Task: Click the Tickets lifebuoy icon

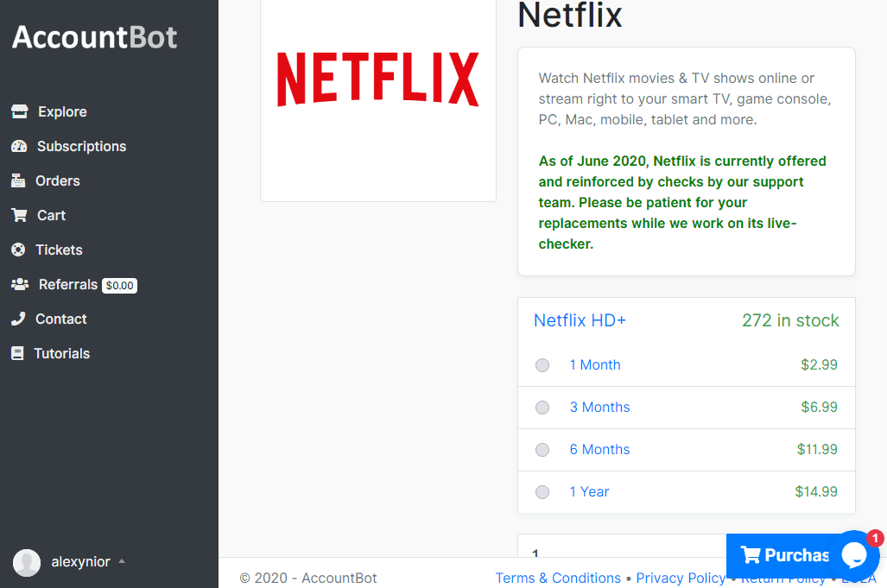Action: pos(18,250)
